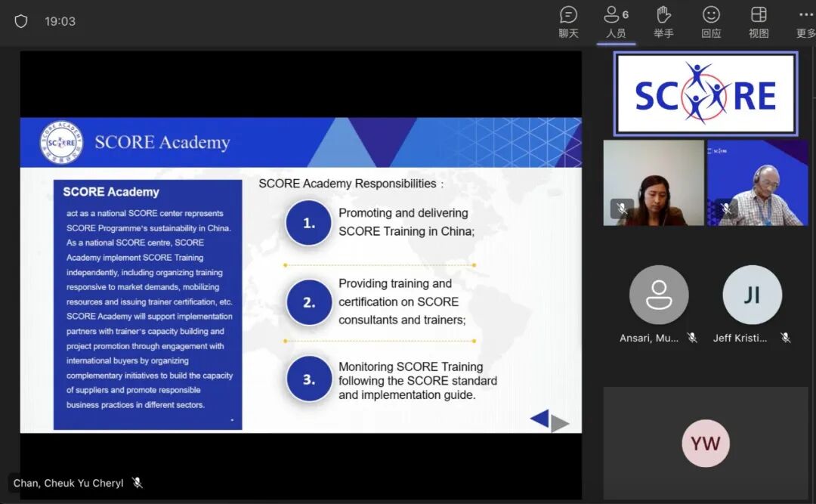Click the Ansari participant avatar
816x504 pixels.
coord(659,295)
